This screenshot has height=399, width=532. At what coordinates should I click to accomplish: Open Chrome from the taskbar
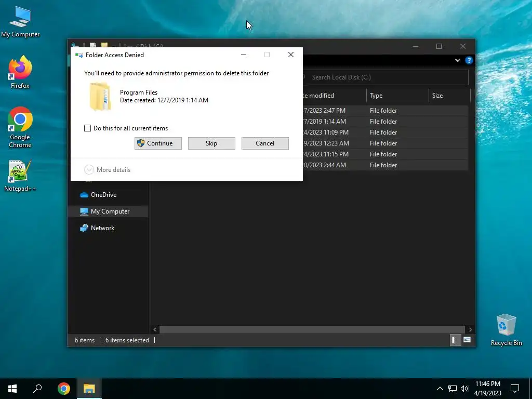click(x=64, y=389)
